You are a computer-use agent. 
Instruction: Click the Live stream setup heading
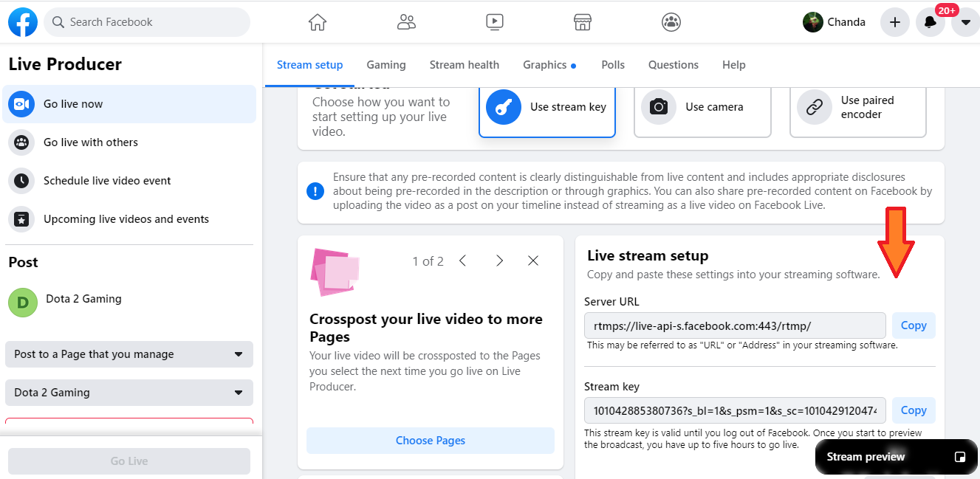point(648,256)
